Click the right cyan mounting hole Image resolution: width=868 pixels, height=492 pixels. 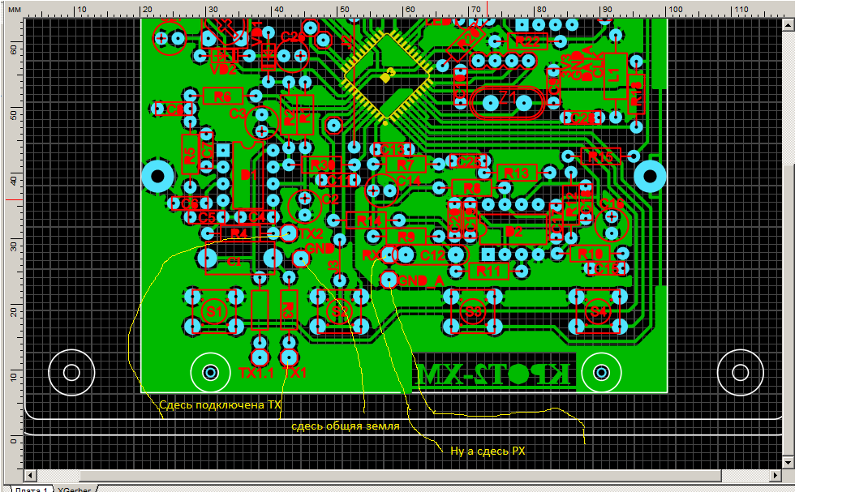tap(649, 177)
